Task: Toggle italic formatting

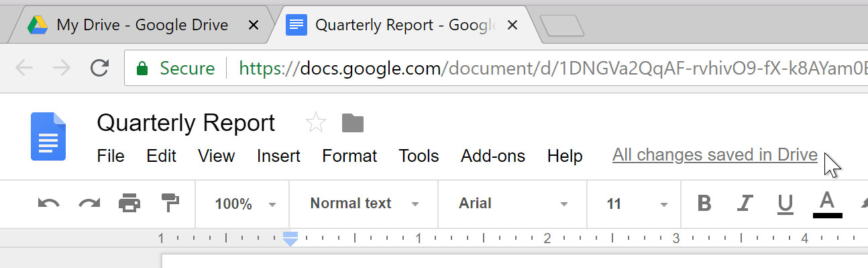Action: 745,204
